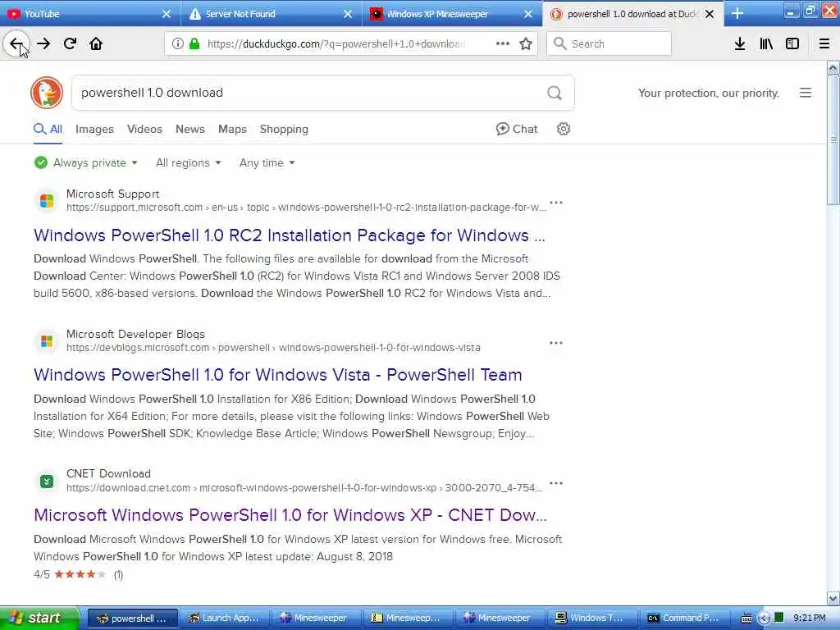Close the Windows XP Minesweeper tab
The height and width of the screenshot is (630, 840).
click(x=528, y=14)
